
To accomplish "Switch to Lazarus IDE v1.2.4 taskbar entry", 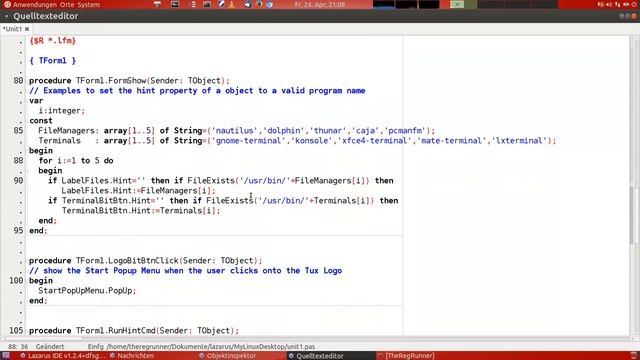I will [62, 356].
